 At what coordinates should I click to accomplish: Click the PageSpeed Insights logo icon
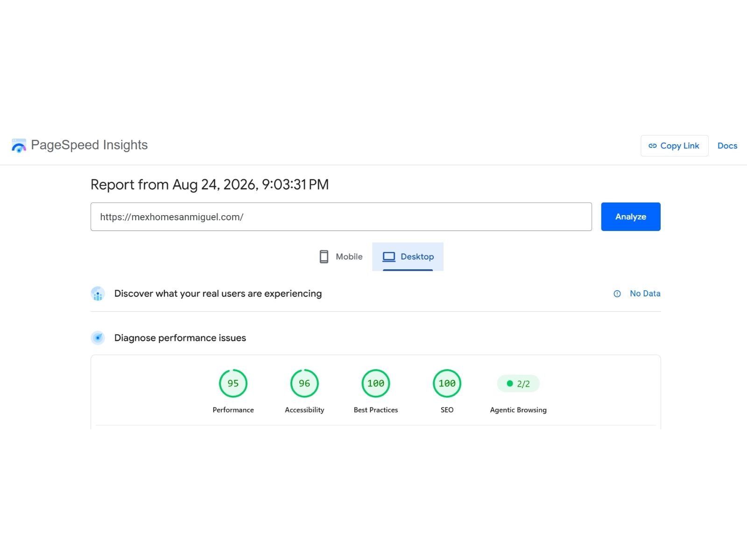pos(19,146)
